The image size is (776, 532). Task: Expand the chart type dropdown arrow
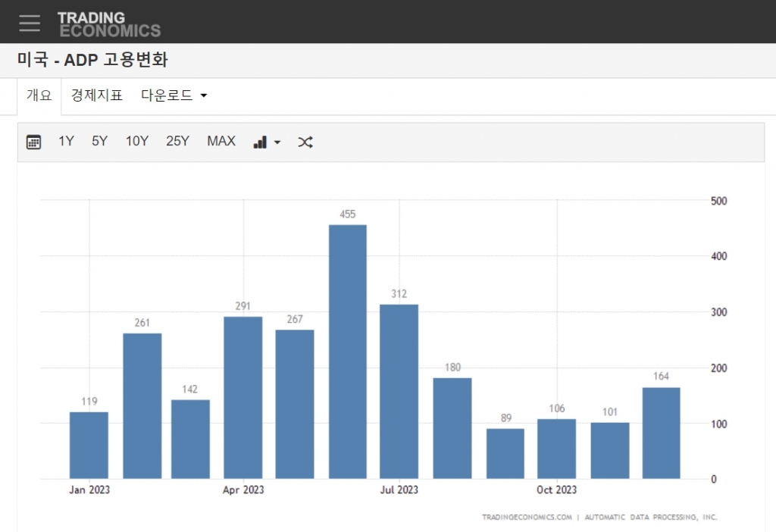277,142
